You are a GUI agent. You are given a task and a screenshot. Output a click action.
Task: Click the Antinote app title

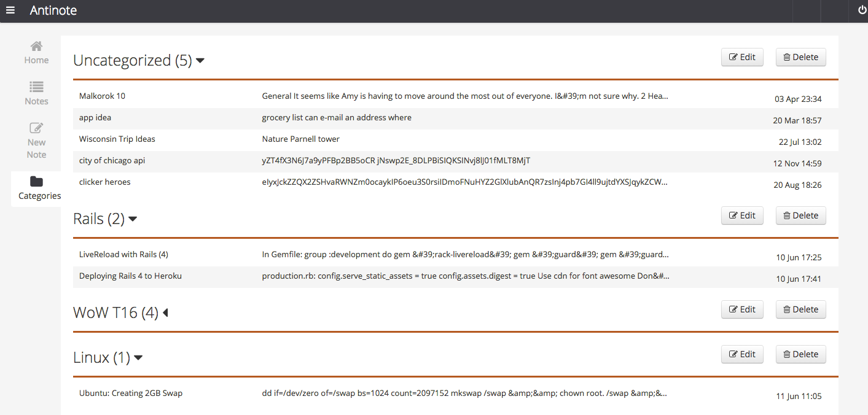click(x=53, y=10)
